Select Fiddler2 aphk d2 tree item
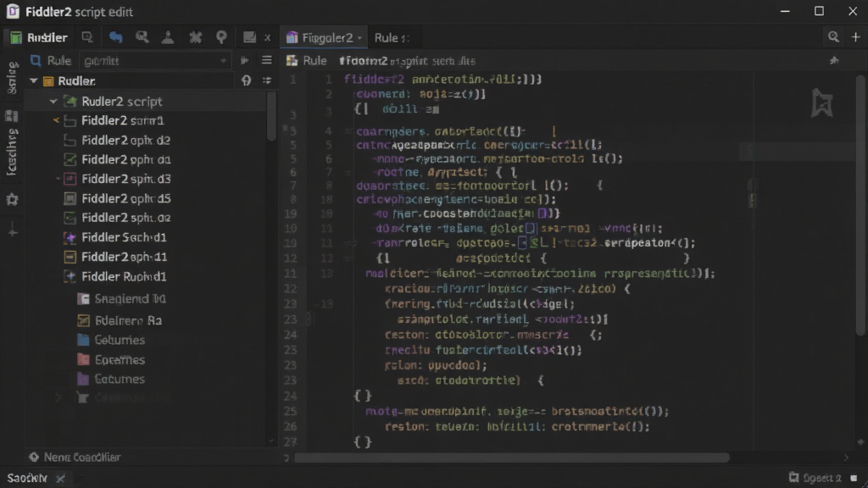The width and height of the screenshot is (868, 488). coord(125,141)
